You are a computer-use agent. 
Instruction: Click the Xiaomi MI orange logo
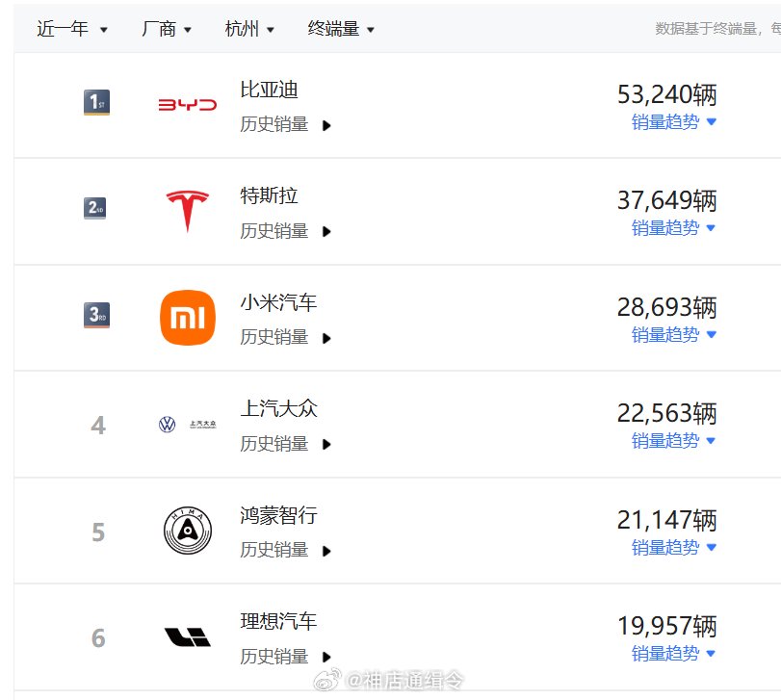188,318
